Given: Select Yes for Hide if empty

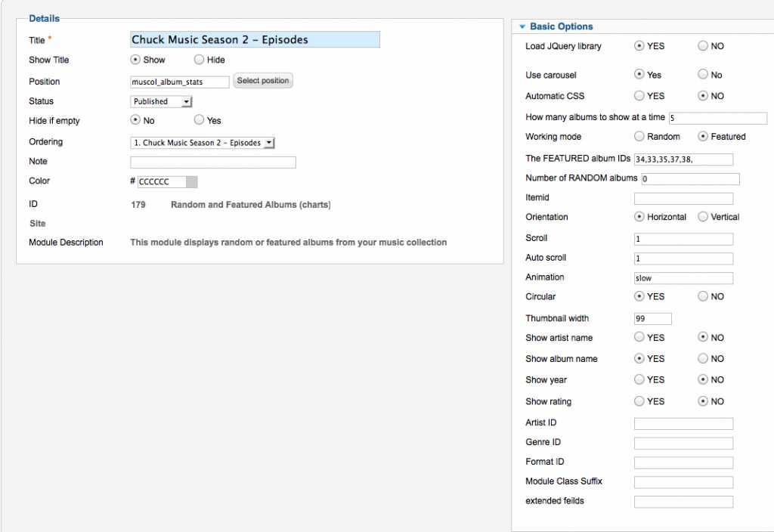Looking at the screenshot, I should [x=199, y=120].
